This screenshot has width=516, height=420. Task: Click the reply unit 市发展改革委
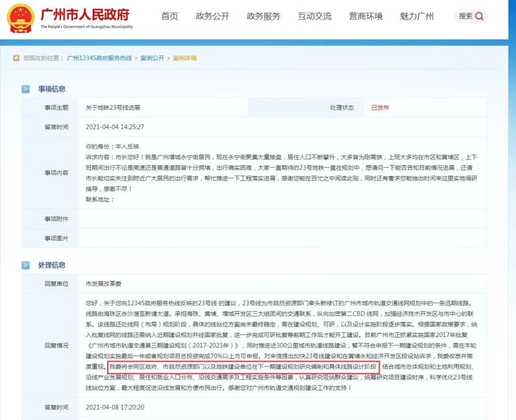click(104, 283)
